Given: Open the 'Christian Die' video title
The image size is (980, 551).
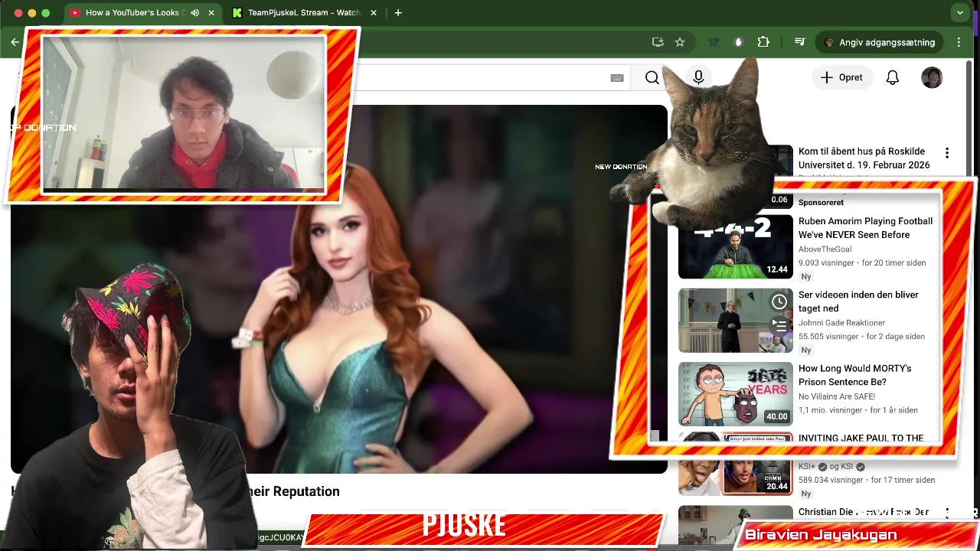Looking at the screenshot, I should coord(864,512).
